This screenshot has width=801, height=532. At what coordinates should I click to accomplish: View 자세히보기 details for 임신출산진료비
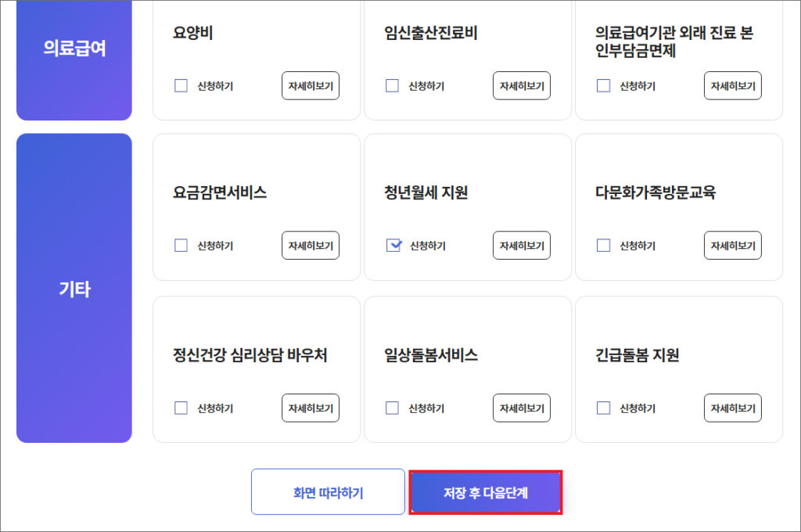pyautogui.click(x=522, y=86)
